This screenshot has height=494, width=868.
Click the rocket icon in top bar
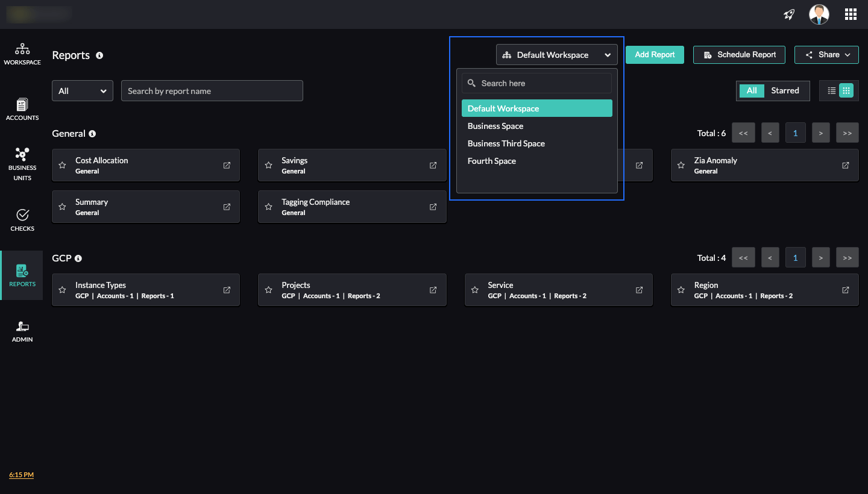pyautogui.click(x=789, y=14)
